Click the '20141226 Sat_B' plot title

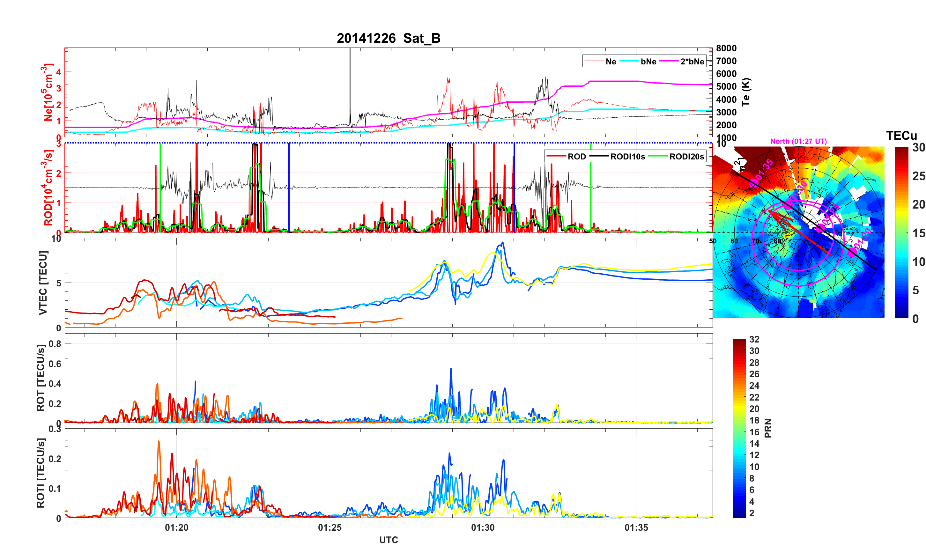[x=388, y=38]
